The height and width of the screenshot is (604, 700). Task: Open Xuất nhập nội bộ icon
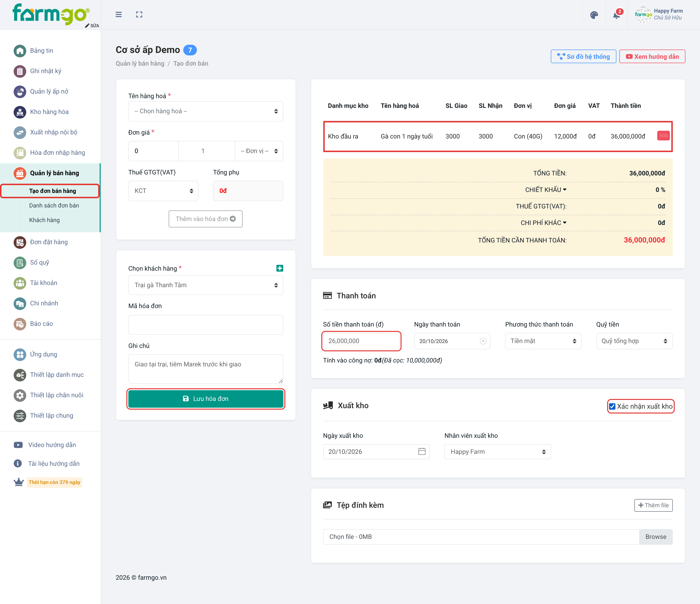[x=20, y=132]
